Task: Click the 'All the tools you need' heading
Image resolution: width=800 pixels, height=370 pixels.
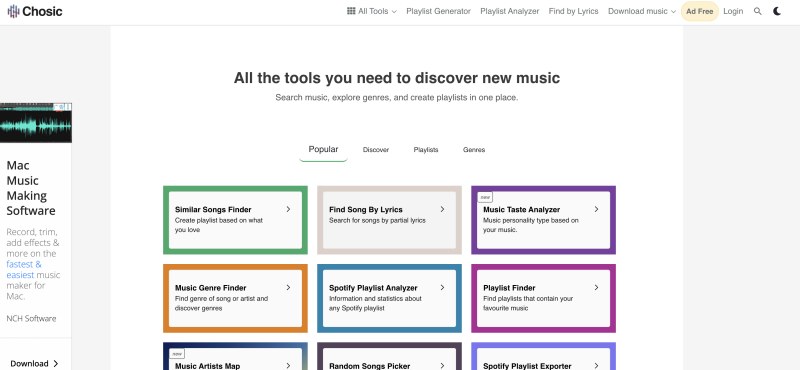Action: click(x=396, y=78)
